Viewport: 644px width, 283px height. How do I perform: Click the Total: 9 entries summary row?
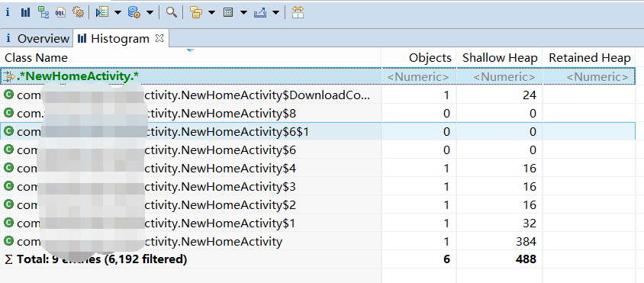318,259
